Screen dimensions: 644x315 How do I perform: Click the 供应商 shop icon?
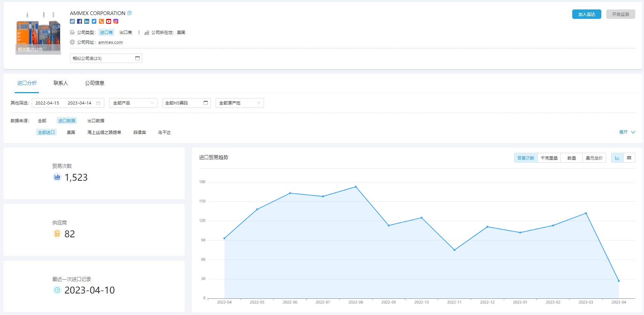pyautogui.click(x=57, y=234)
